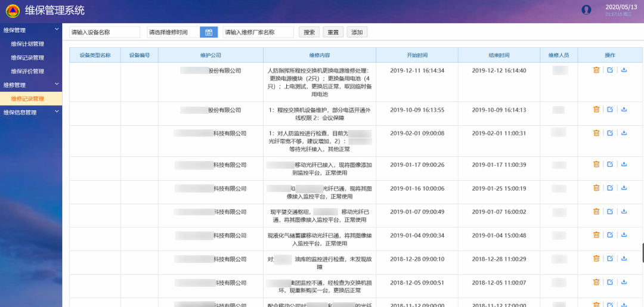Image resolution: width=644 pixels, height=307 pixels.
Task: Edit the 2019-10-09 16:13:55 repair record
Action: [x=610, y=110]
